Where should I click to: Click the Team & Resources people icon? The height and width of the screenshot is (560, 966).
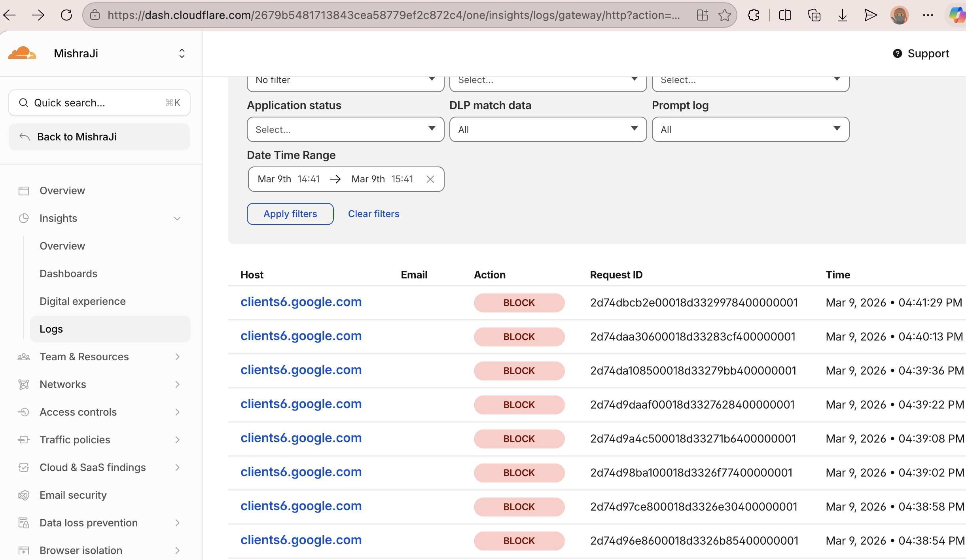[x=24, y=356]
